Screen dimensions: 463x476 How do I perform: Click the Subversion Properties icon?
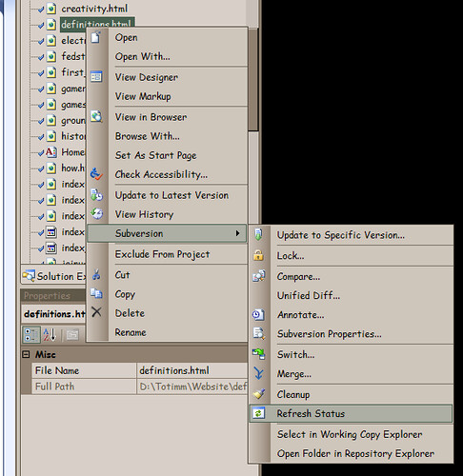coord(258,333)
